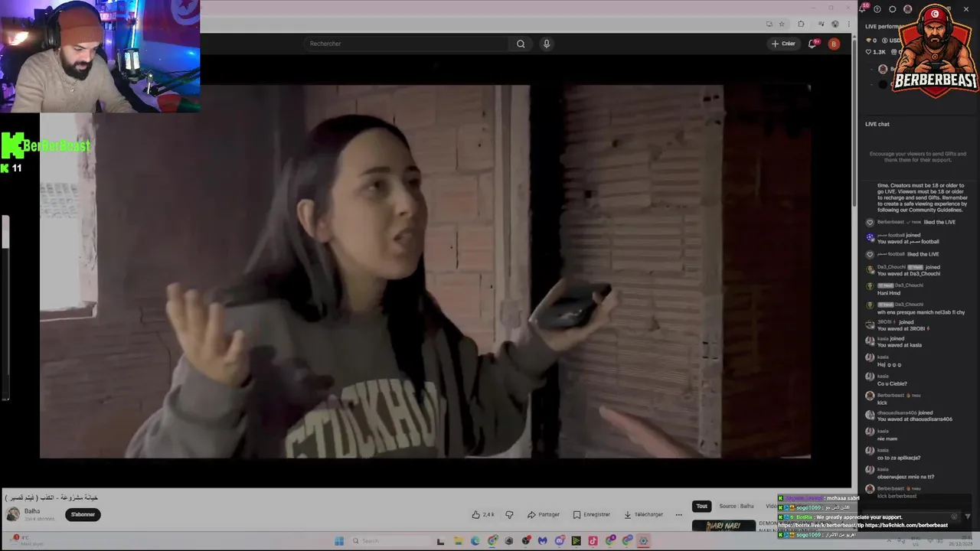Open the more actions ellipsis under video
980x551 pixels.
[x=678, y=514]
